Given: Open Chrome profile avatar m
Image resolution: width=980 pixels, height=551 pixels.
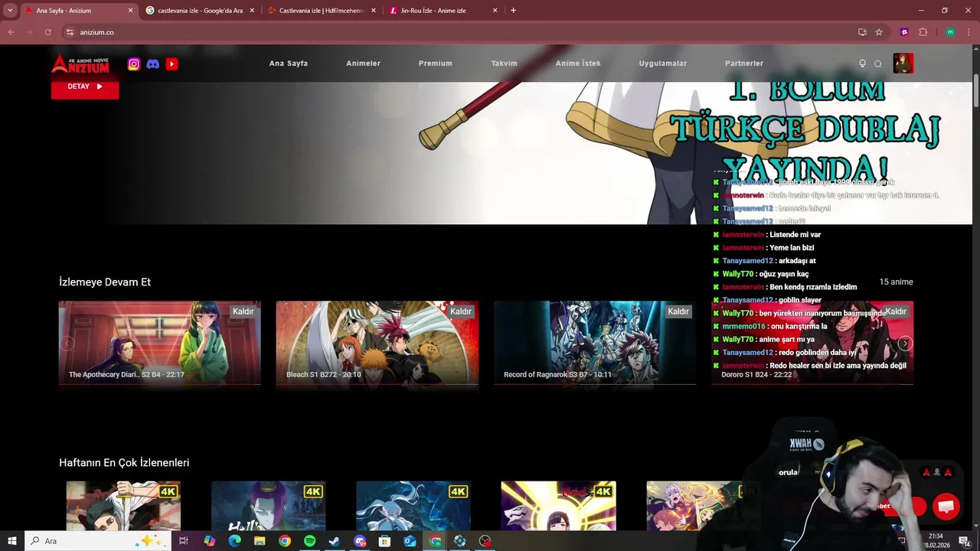Looking at the screenshot, I should click(x=950, y=32).
